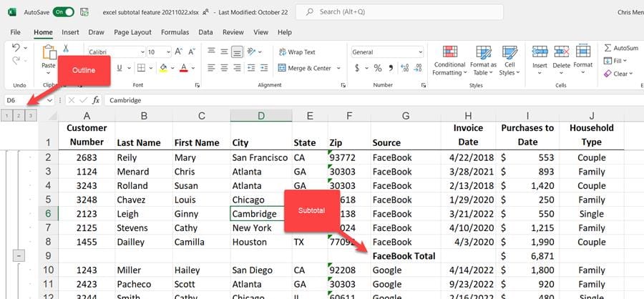
Task: Click the Increase Indent icon
Action: tap(264, 68)
